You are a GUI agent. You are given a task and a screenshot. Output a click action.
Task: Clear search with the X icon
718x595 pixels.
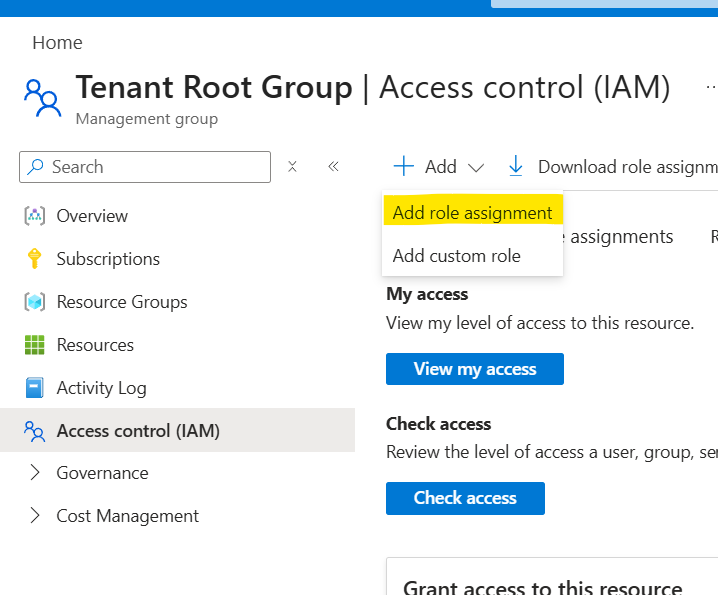coord(292,167)
